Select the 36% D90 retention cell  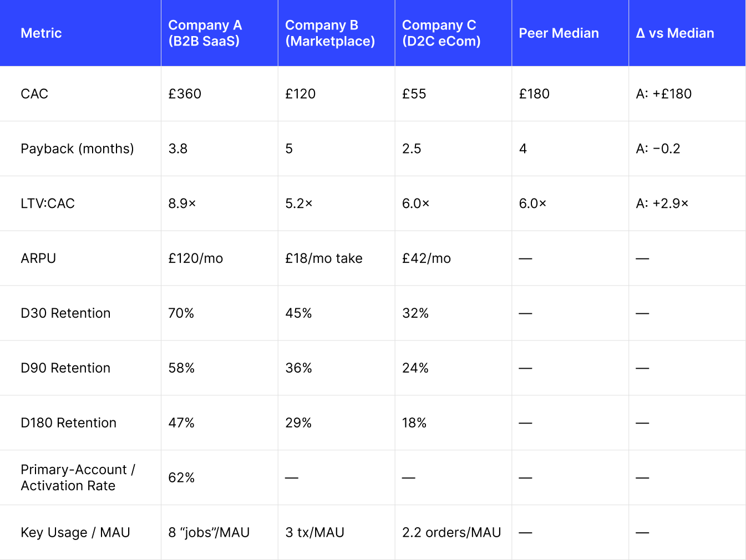(x=298, y=368)
